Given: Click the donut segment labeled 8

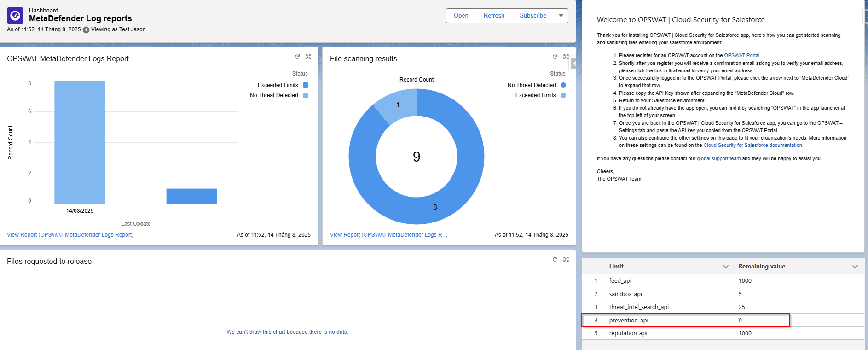Looking at the screenshot, I should 435,207.
